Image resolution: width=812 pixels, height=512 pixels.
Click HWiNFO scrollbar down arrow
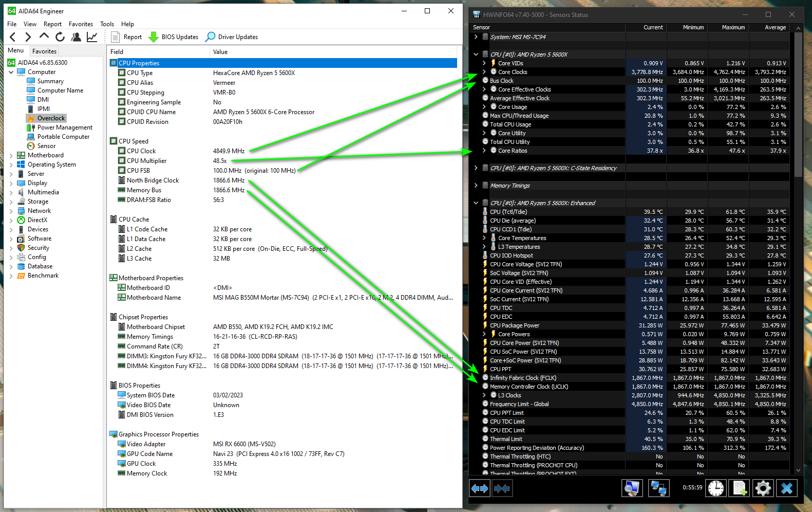[x=798, y=470]
